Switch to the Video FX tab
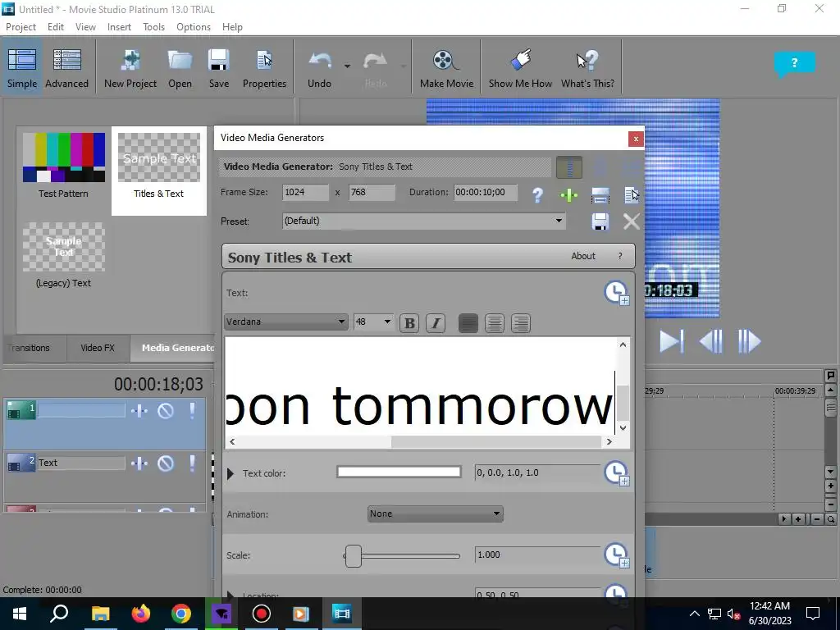Viewport: 840px width, 630px height. click(98, 348)
